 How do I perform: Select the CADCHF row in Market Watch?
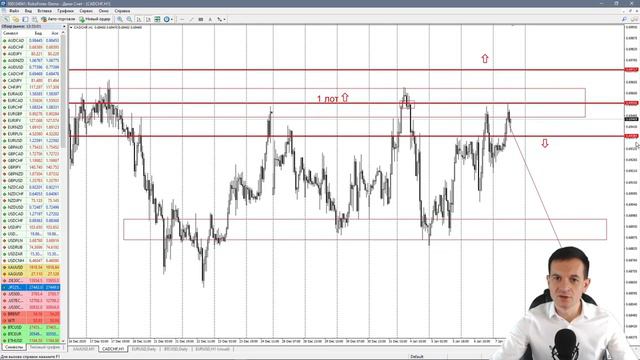31,74
